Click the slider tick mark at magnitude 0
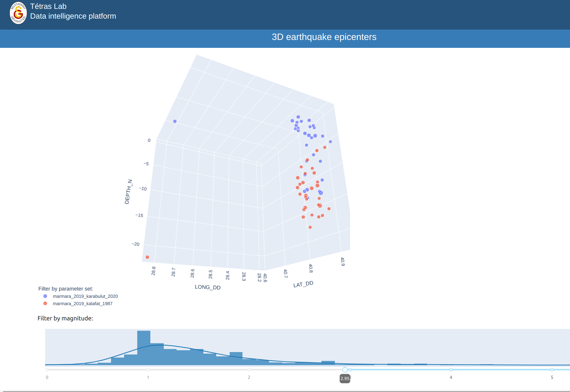 click(47, 370)
